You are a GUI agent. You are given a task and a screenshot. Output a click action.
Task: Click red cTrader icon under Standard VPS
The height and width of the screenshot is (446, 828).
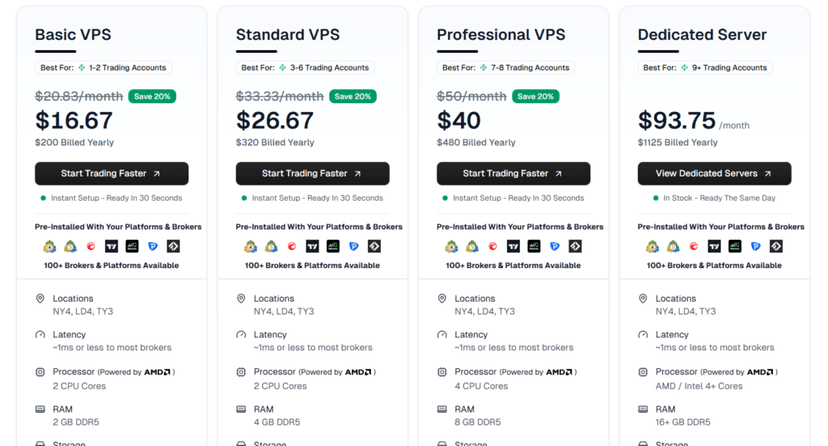coord(292,246)
